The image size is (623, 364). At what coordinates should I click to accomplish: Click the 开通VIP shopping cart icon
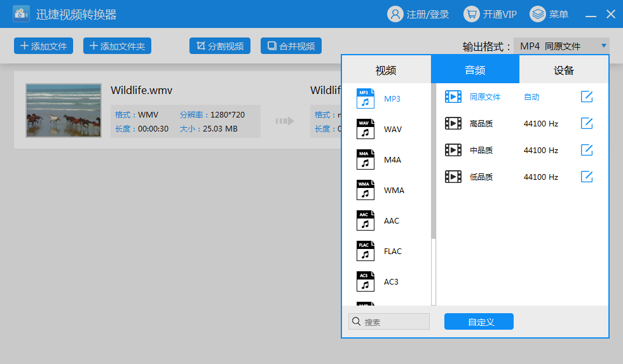[471, 14]
